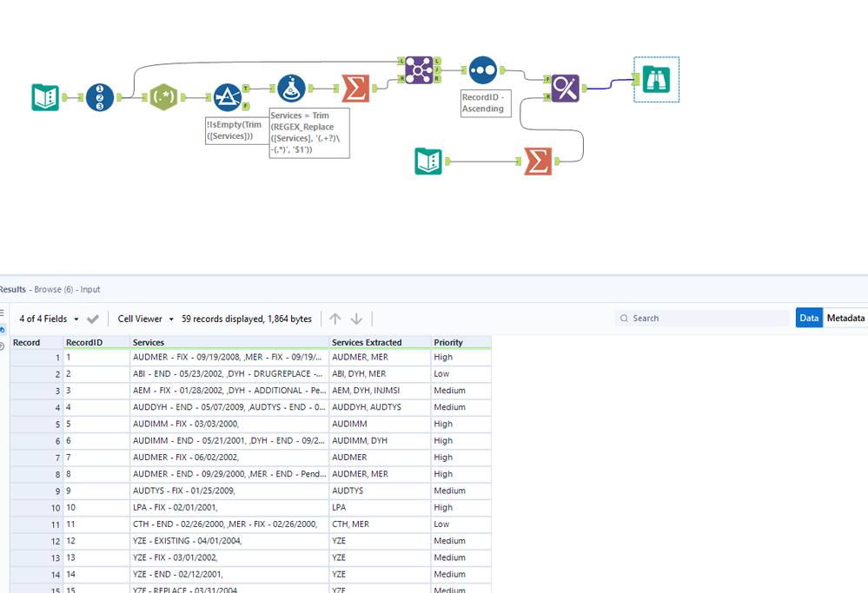Screen dimensions: 868x593
Task: Click the Join L output anchor
Action: (437, 61)
